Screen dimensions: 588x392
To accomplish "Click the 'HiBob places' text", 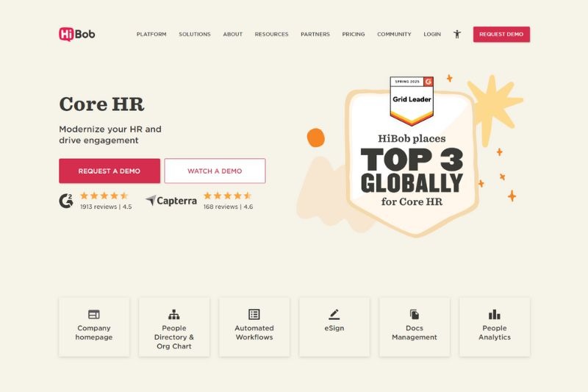I will click(412, 139).
